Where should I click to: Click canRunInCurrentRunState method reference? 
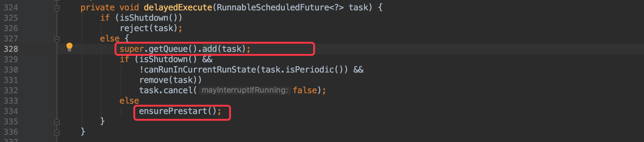(x=200, y=70)
